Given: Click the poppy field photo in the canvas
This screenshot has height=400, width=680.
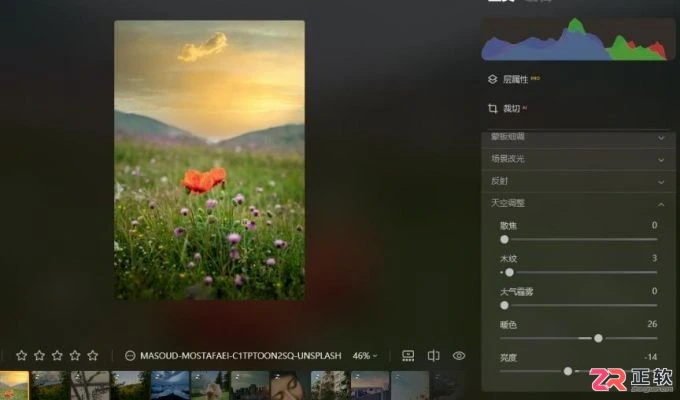Looking at the screenshot, I should tap(209, 160).
